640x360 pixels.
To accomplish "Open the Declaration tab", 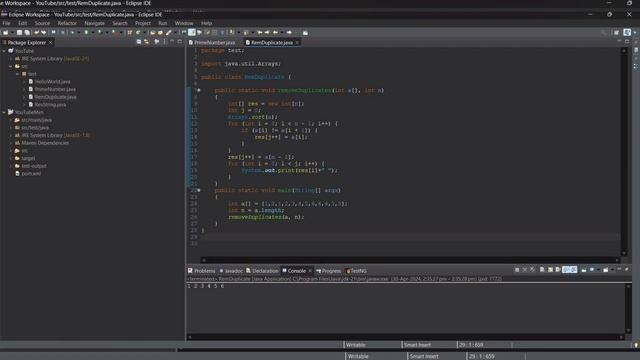I will [x=262, y=271].
